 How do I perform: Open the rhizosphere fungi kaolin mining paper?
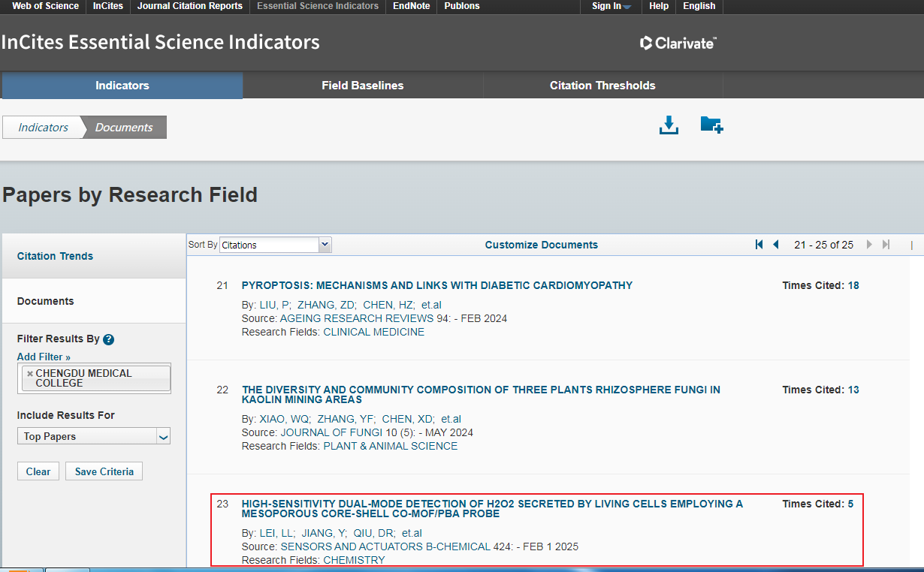pyautogui.click(x=481, y=394)
